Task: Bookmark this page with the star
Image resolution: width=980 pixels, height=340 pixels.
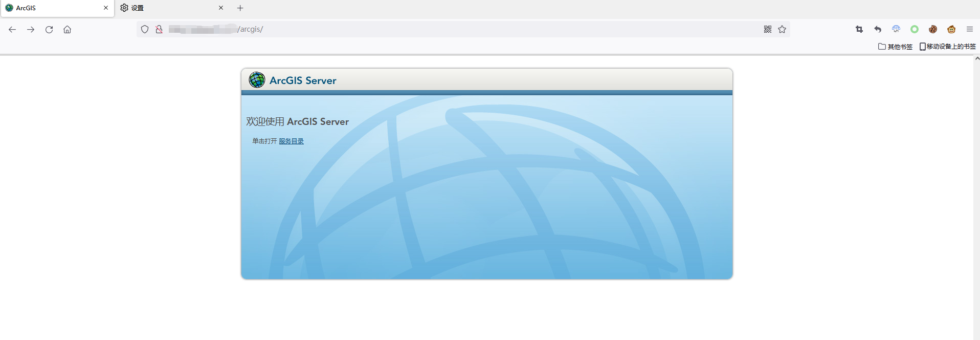Action: (782, 30)
